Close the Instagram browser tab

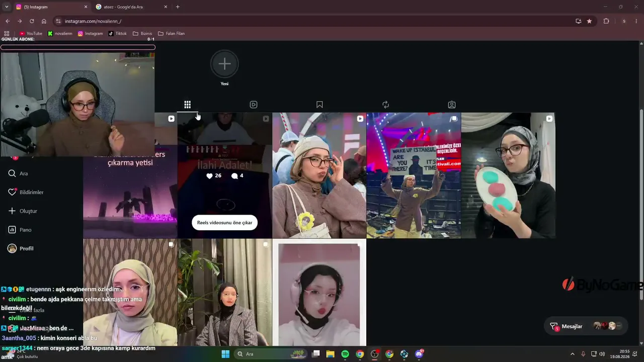pos(86,7)
